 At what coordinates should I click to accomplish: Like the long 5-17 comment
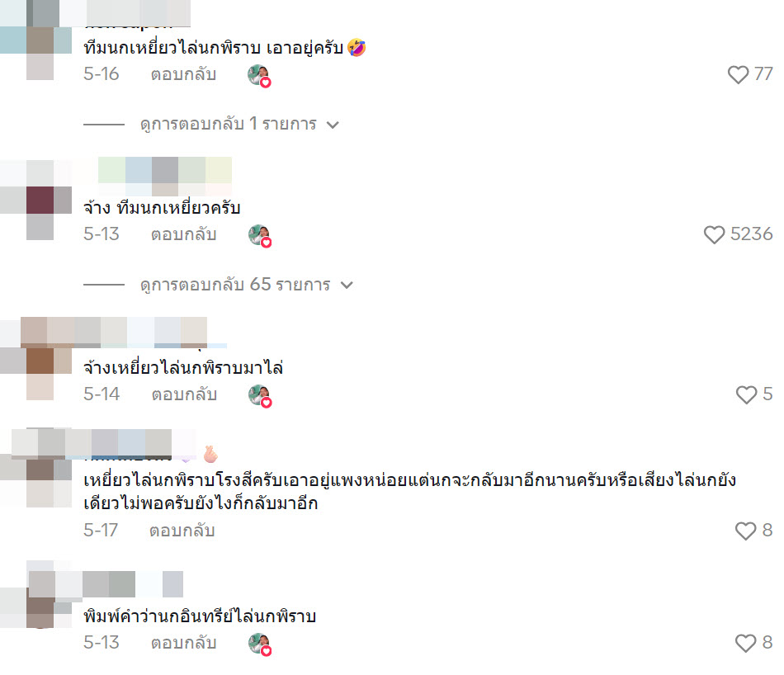click(745, 531)
